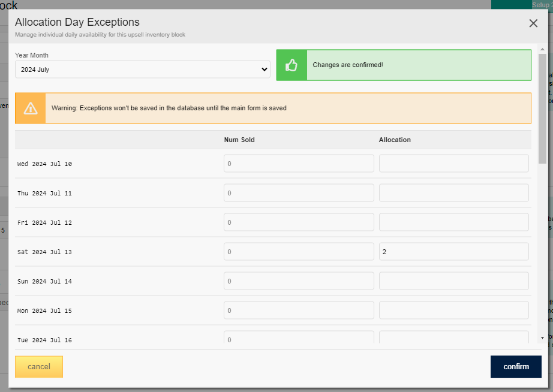Click the 'Sun 2024 Jul 14' row label
This screenshot has height=392, width=553.
(x=44, y=281)
